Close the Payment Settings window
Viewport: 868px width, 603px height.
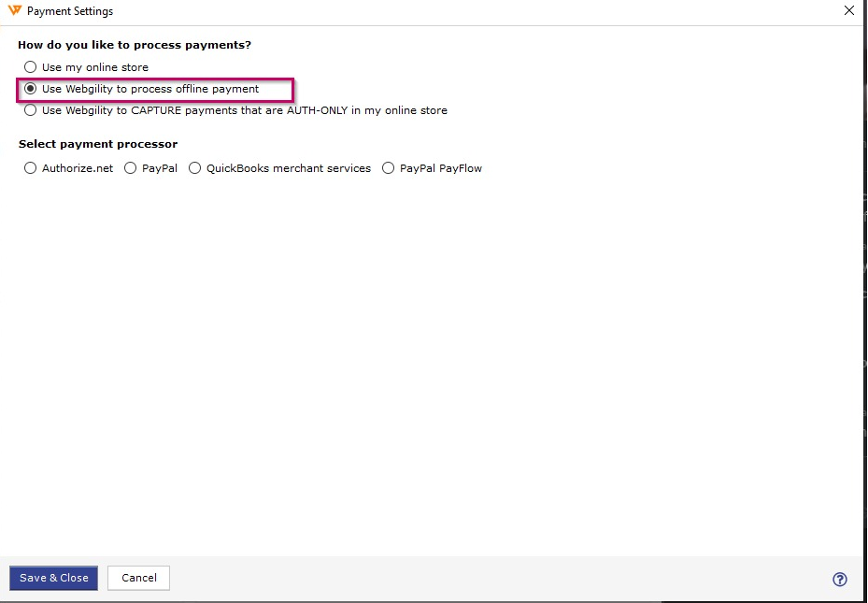coord(848,10)
